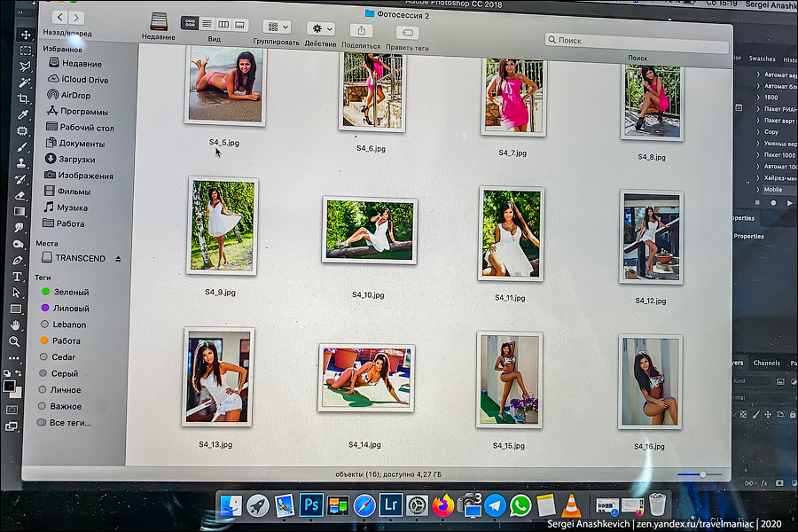The image size is (798, 532).
Task: Expand the 1800 action set
Action: tap(758, 98)
